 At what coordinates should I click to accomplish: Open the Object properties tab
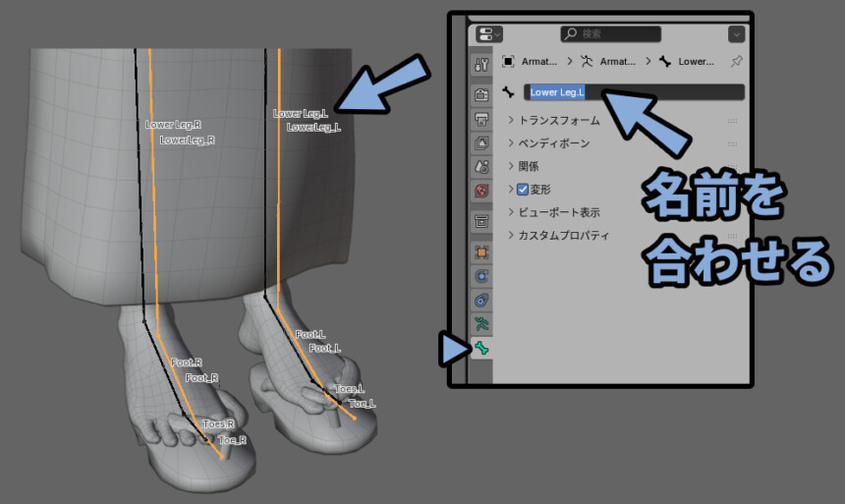coord(481,252)
